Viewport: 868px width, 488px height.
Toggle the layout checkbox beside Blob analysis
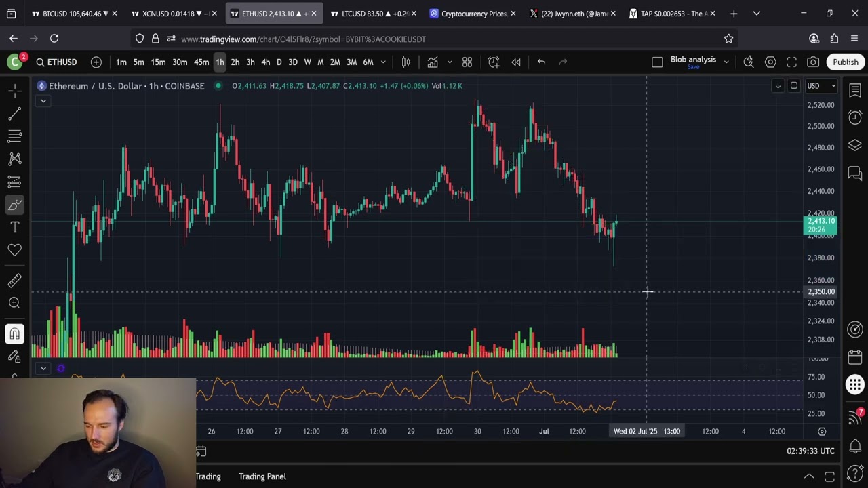pos(657,62)
